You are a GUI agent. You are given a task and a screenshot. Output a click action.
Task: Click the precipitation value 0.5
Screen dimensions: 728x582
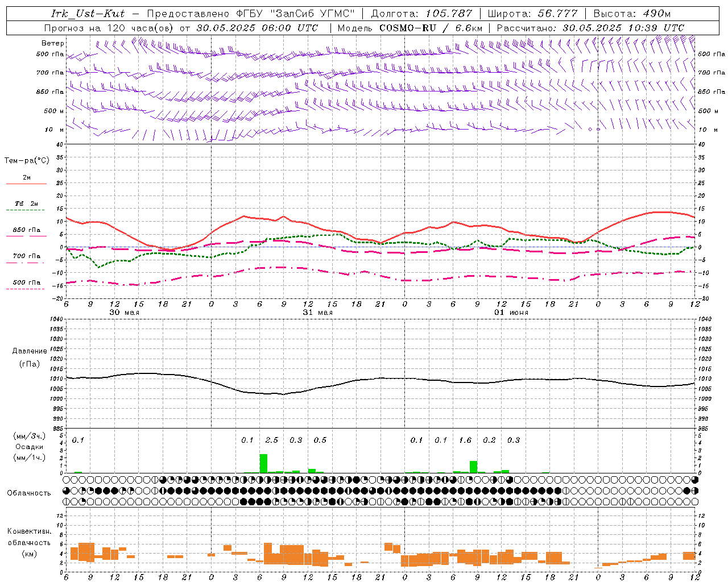click(320, 440)
